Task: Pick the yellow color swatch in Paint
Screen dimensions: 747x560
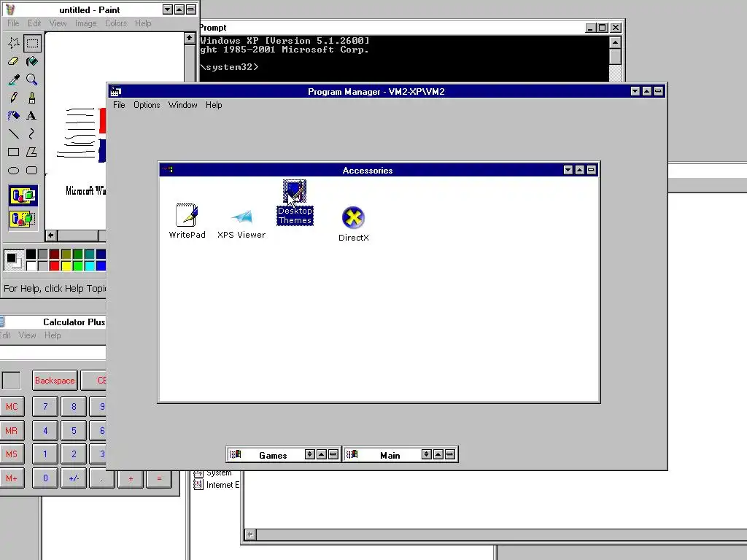Action: pyautogui.click(x=66, y=265)
